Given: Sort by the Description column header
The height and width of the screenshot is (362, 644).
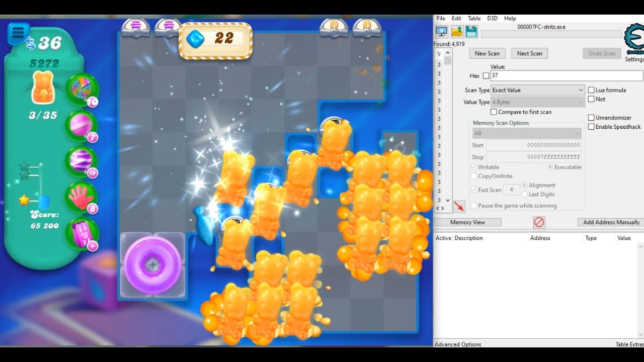Looking at the screenshot, I should [x=468, y=238].
